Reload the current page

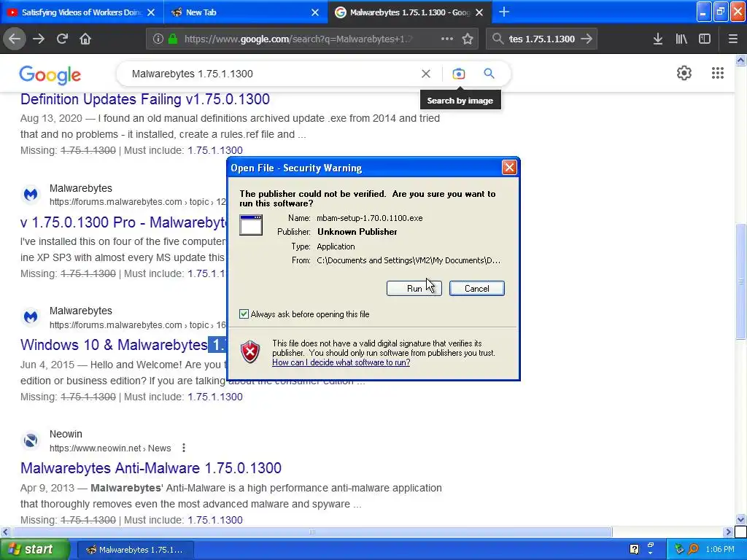point(62,39)
